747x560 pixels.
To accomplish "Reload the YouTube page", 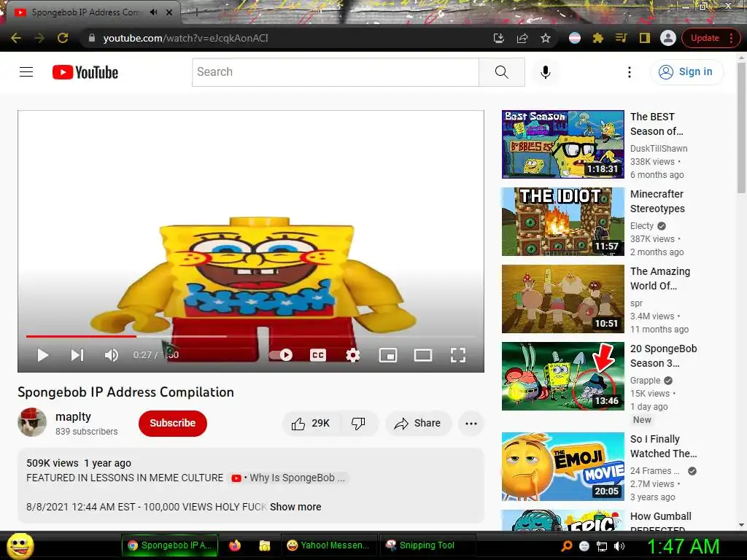I will (63, 38).
